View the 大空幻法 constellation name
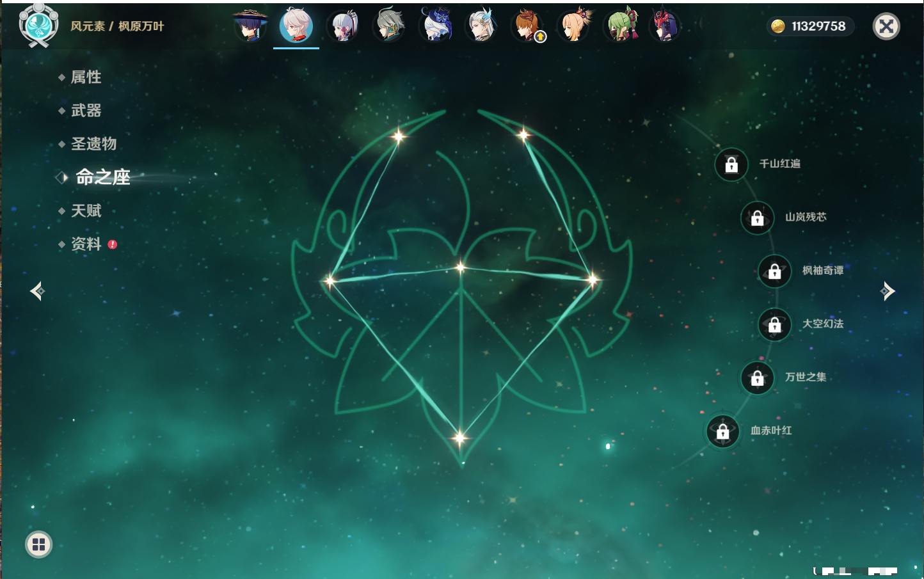Screen dimensions: 924x579 823,324
